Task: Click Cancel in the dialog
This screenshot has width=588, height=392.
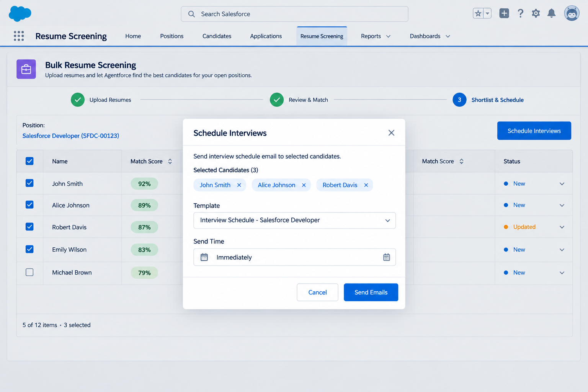Action: pos(317,292)
